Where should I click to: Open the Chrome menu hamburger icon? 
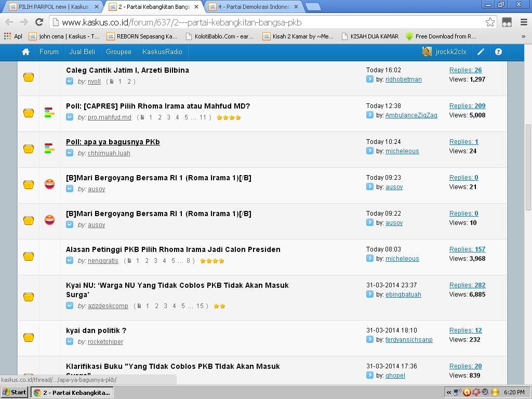coord(524,22)
